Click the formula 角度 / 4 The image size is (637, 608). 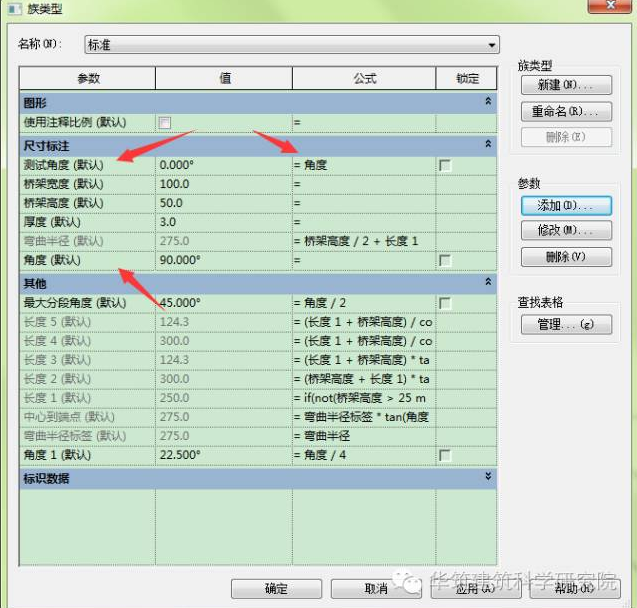[364, 455]
